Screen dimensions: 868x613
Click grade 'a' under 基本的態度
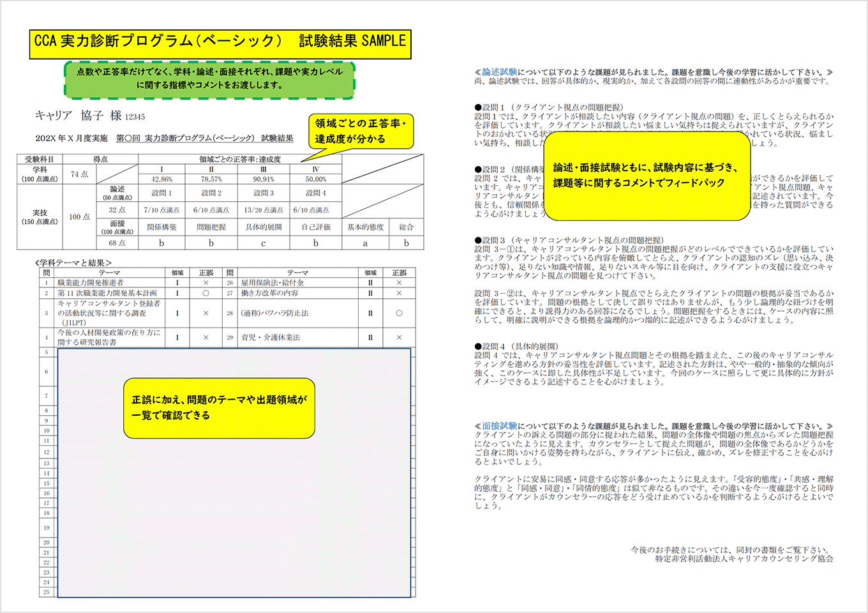pos(365,243)
